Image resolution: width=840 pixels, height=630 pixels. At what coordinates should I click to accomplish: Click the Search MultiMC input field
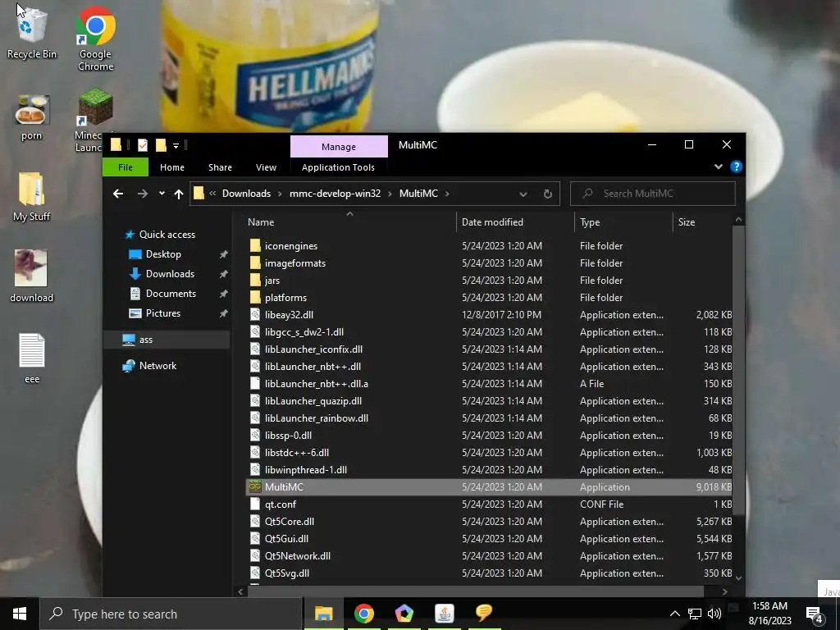(653, 194)
